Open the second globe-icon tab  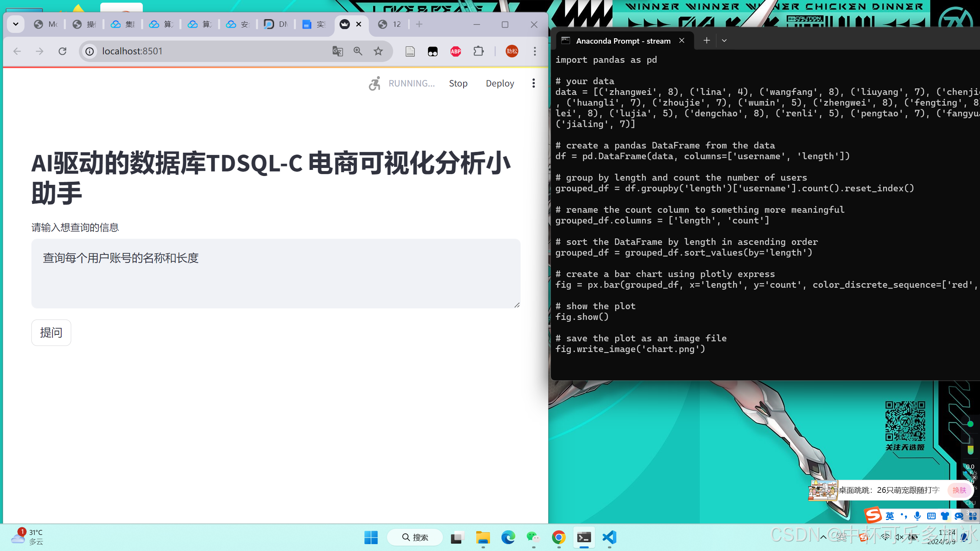pos(84,24)
